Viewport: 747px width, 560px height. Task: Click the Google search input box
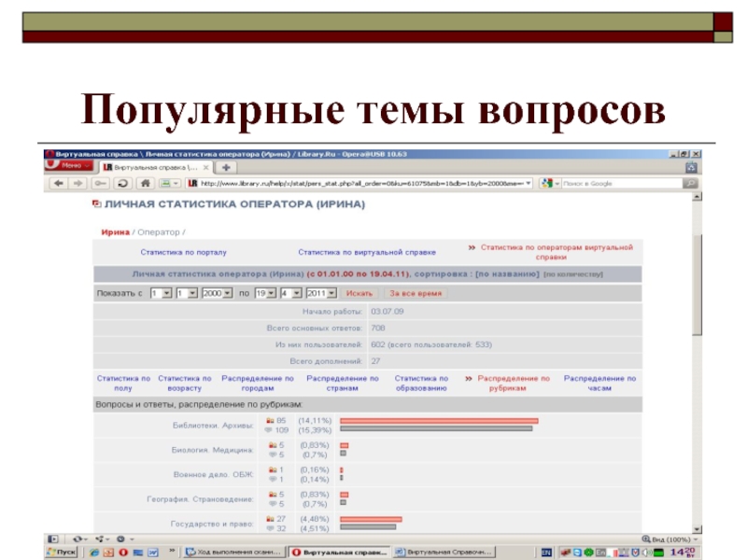coord(621,183)
